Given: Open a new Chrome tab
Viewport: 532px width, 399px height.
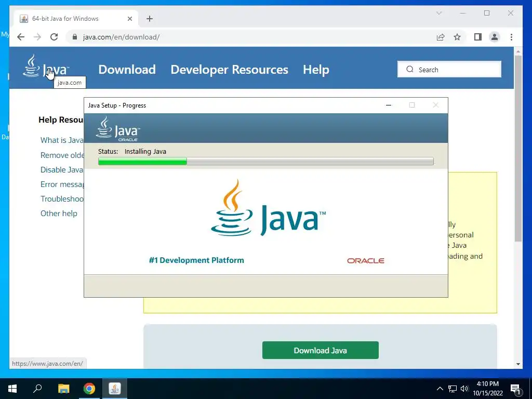Looking at the screenshot, I should click(149, 19).
